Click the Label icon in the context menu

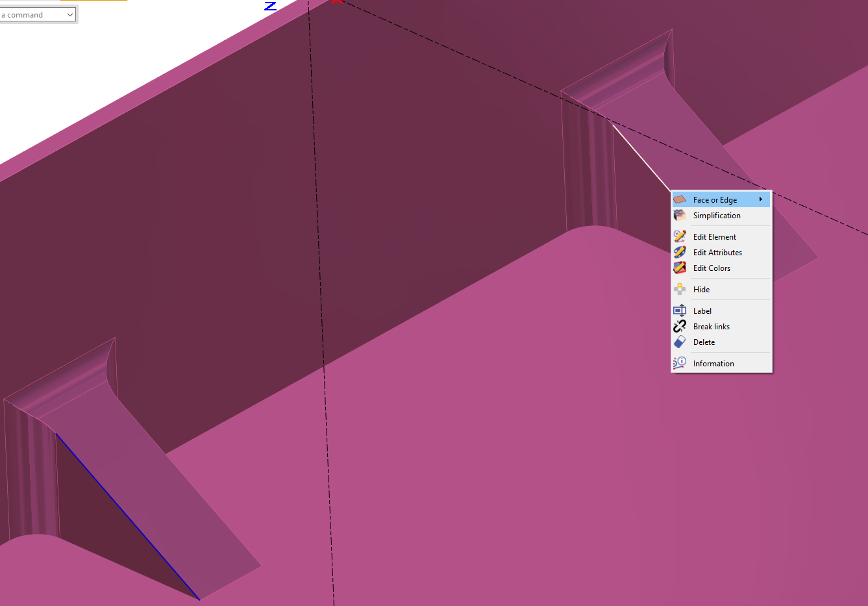(x=680, y=311)
